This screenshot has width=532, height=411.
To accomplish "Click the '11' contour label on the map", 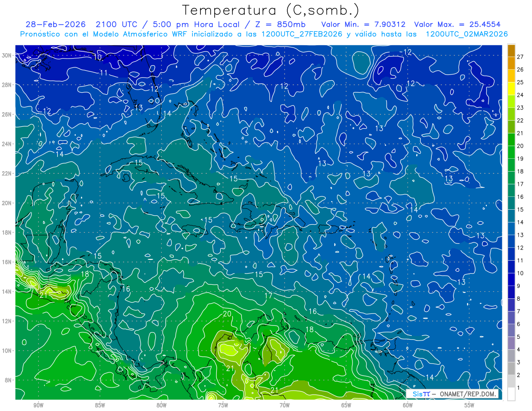I will tap(104, 73).
